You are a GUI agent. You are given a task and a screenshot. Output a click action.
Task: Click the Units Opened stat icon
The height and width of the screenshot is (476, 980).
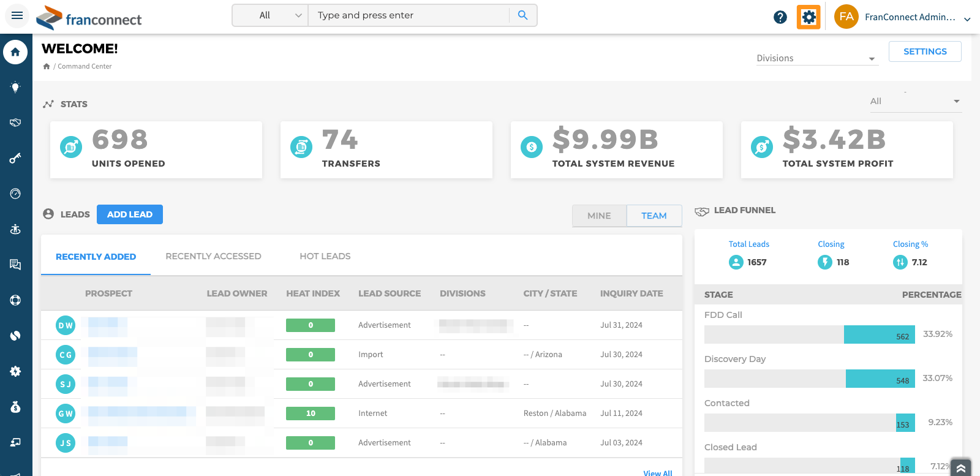71,147
